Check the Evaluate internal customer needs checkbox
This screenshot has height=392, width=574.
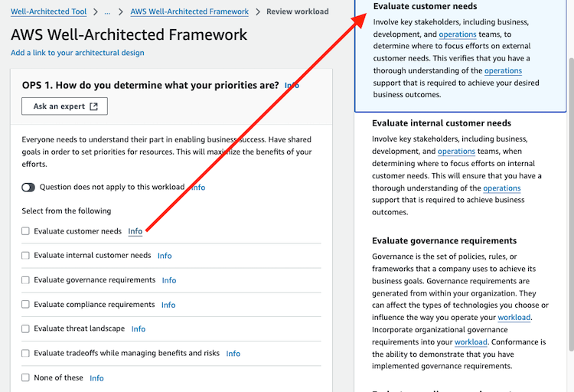(25, 256)
